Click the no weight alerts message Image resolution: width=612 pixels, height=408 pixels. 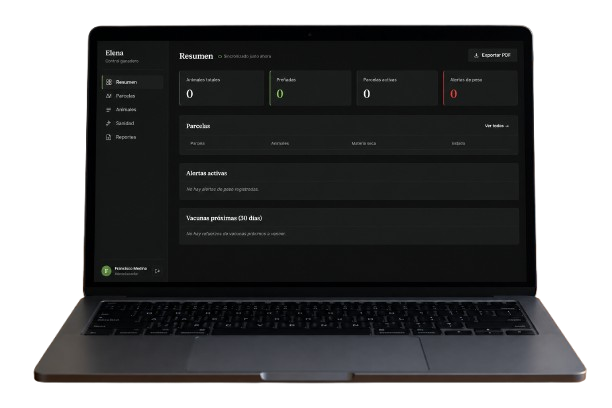[222, 189]
